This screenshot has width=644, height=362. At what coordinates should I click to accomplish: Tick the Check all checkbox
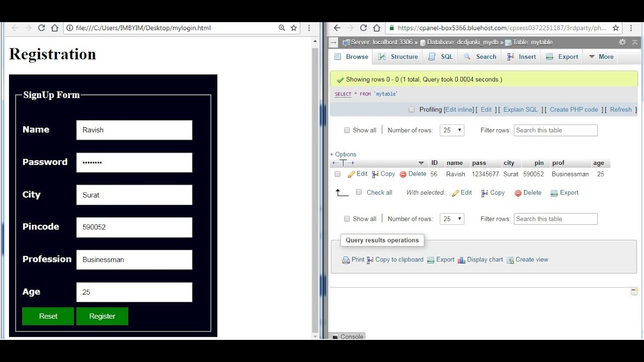[x=359, y=192]
